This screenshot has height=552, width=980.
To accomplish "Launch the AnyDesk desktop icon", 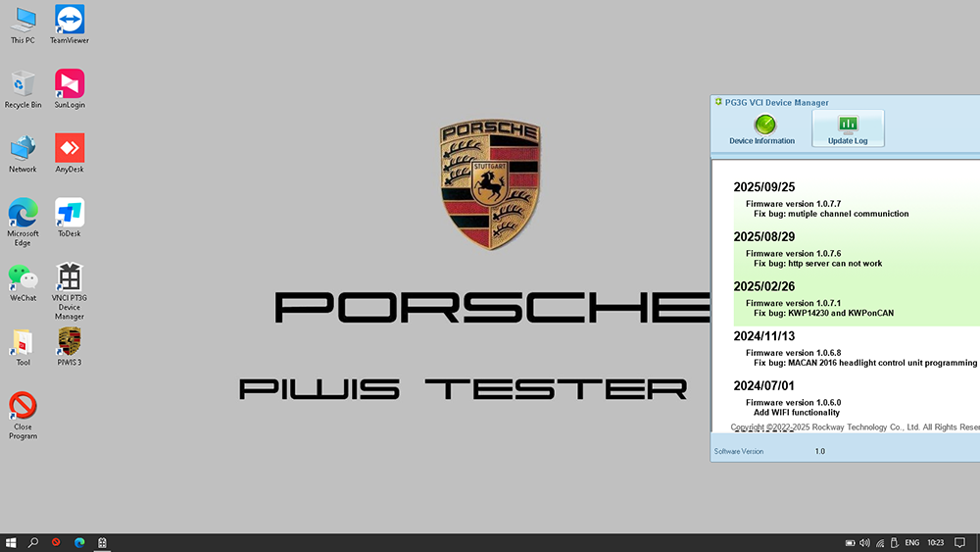I will (x=70, y=151).
